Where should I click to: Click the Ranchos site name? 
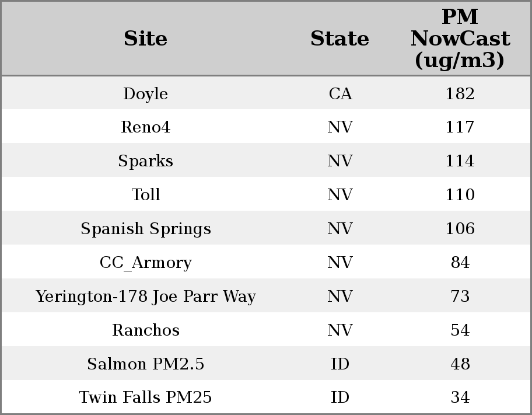[x=145, y=330]
